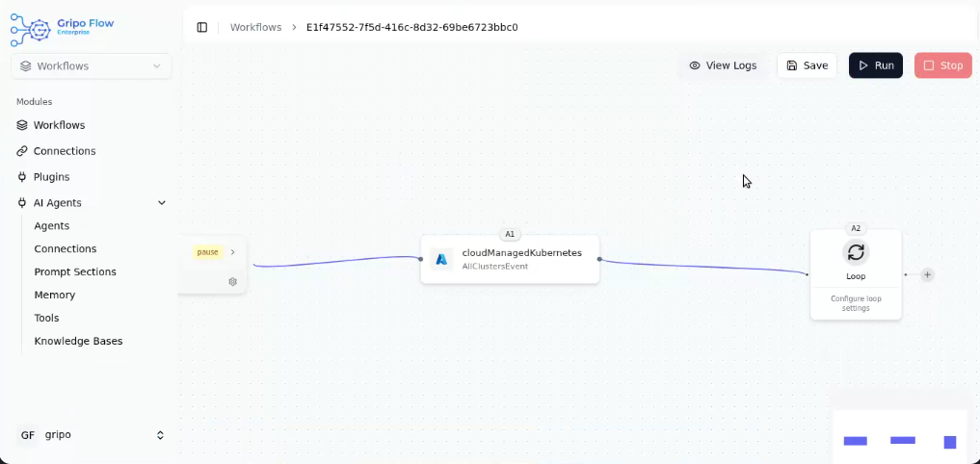Toggle the sidebar panel icon

[201, 27]
